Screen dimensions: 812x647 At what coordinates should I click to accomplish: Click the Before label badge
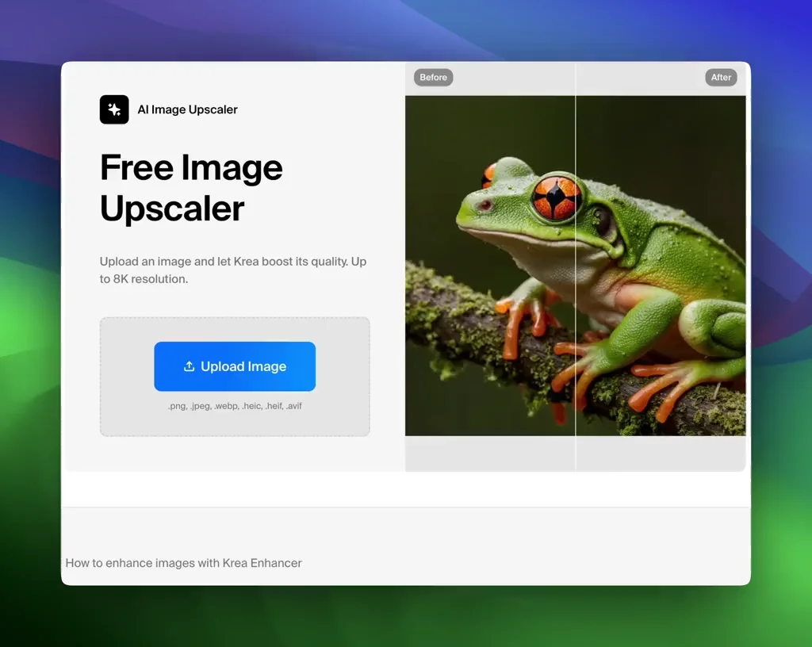(434, 77)
